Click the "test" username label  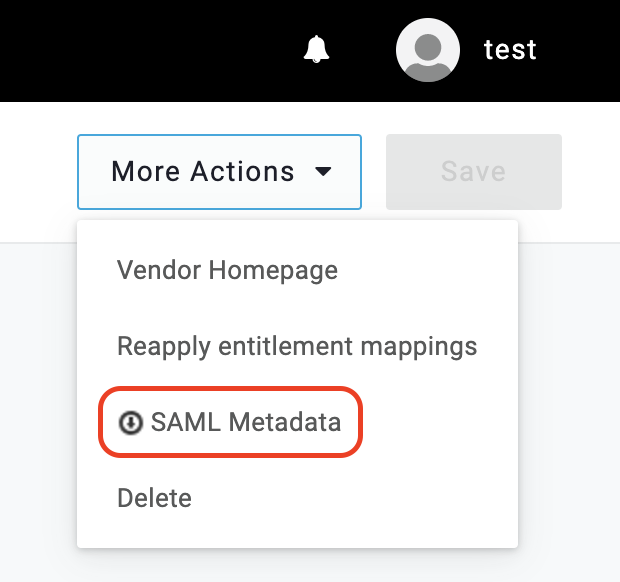click(510, 50)
